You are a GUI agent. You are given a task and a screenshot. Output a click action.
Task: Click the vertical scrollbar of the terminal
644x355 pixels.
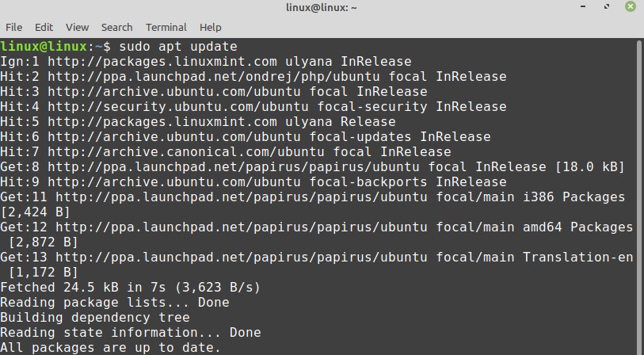(x=639, y=198)
